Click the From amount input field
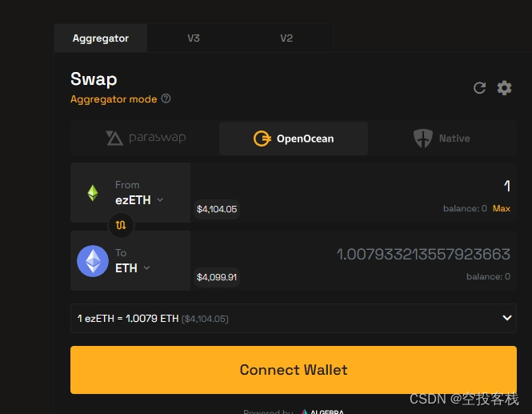The image size is (532, 414). [353, 186]
